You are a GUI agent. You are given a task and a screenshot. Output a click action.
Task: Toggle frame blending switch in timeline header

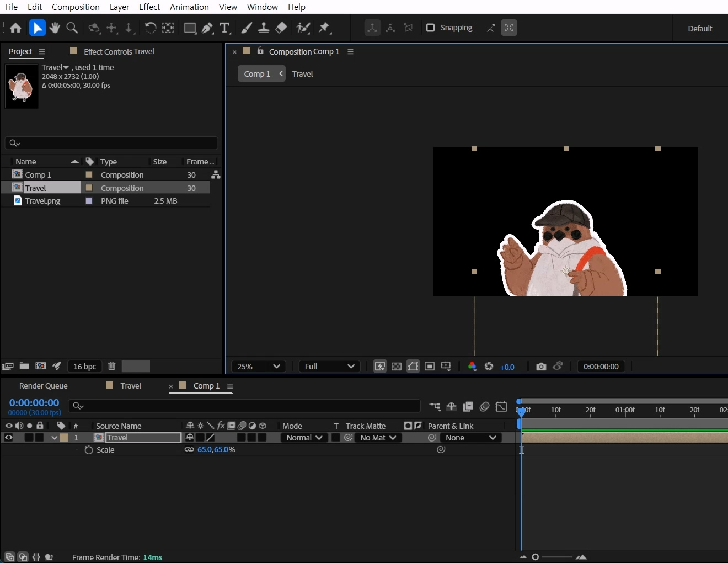pyautogui.click(x=468, y=407)
